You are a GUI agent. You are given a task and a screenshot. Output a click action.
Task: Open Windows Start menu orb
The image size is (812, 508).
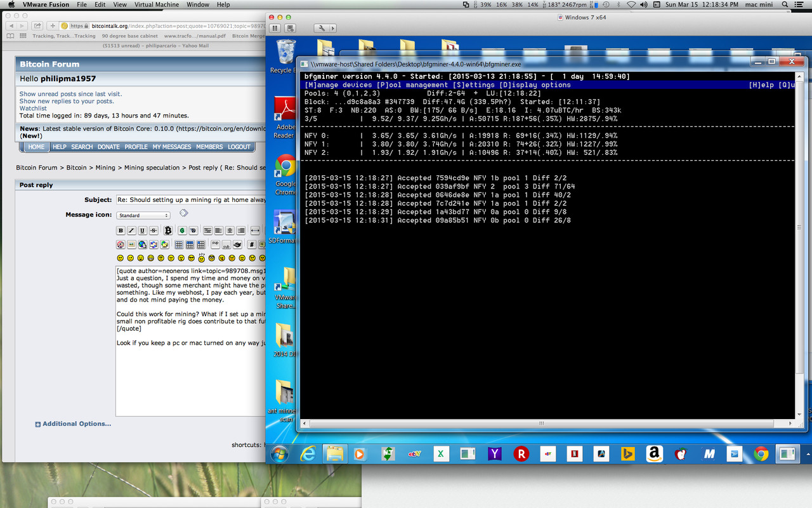tap(280, 453)
